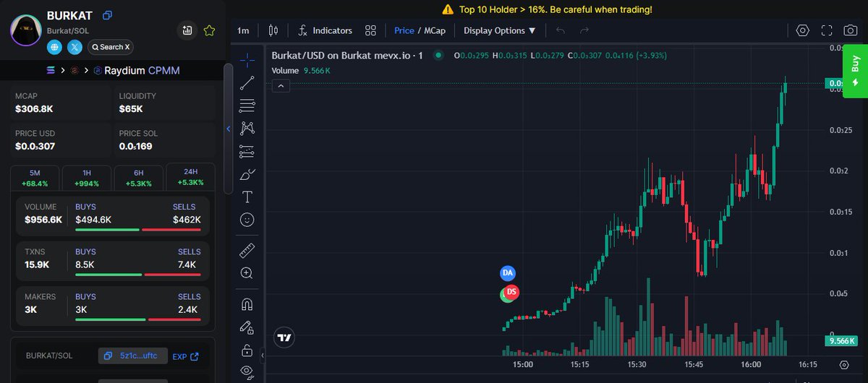
Task: Select the 6H change tab
Action: coord(138,178)
